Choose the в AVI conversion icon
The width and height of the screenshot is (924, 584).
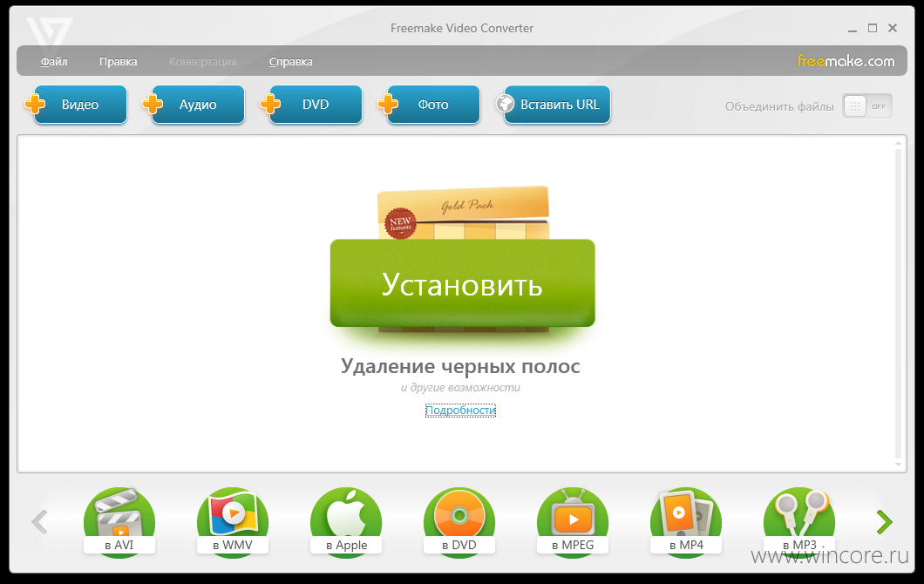(x=119, y=521)
